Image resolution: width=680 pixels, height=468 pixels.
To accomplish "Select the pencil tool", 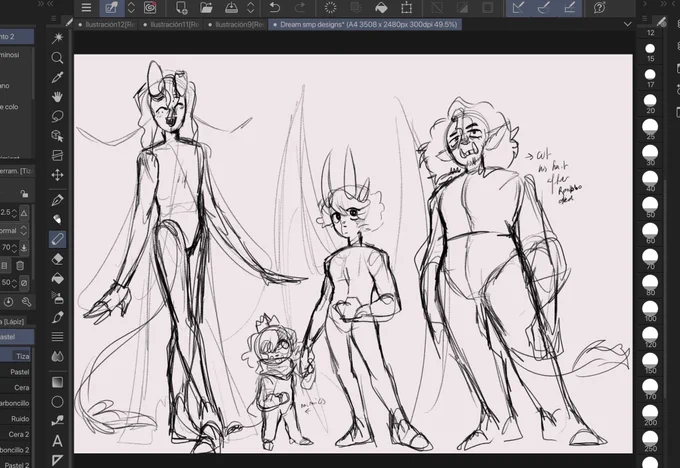I will tap(57, 219).
